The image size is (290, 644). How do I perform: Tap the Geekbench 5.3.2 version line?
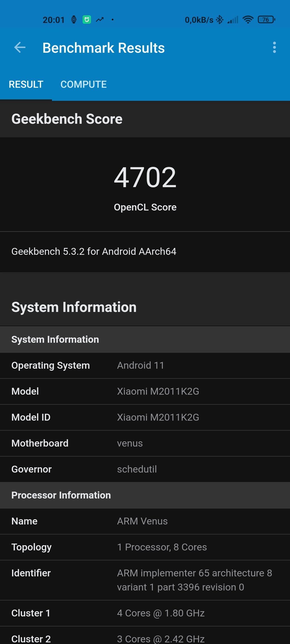point(94,251)
